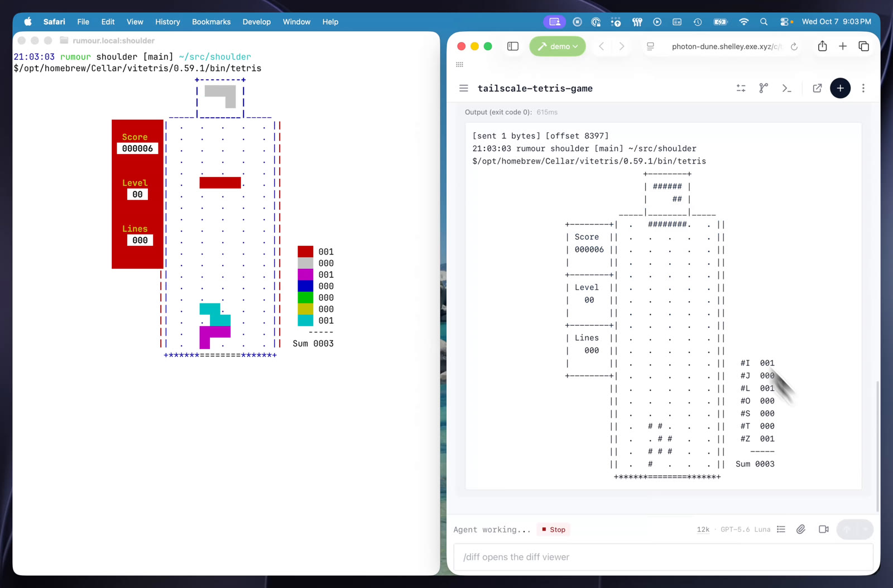Open the hamburger menu beside tailscale-tetris-game
This screenshot has height=588, width=893.
tap(463, 88)
